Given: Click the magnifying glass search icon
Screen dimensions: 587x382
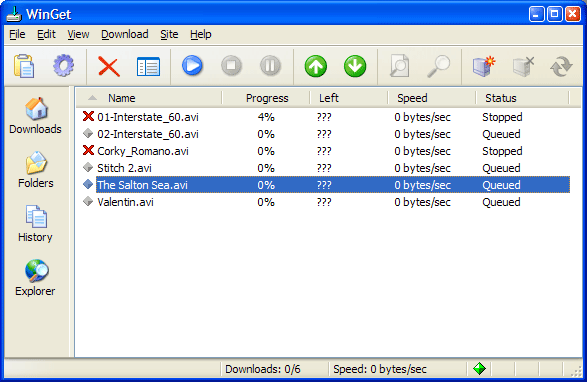Looking at the screenshot, I should click(x=438, y=66).
